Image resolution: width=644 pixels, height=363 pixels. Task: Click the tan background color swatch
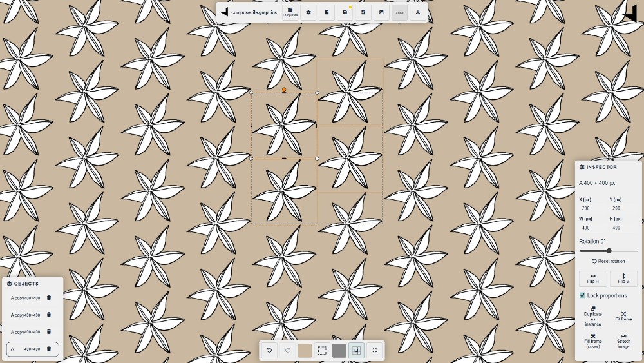coord(305,350)
